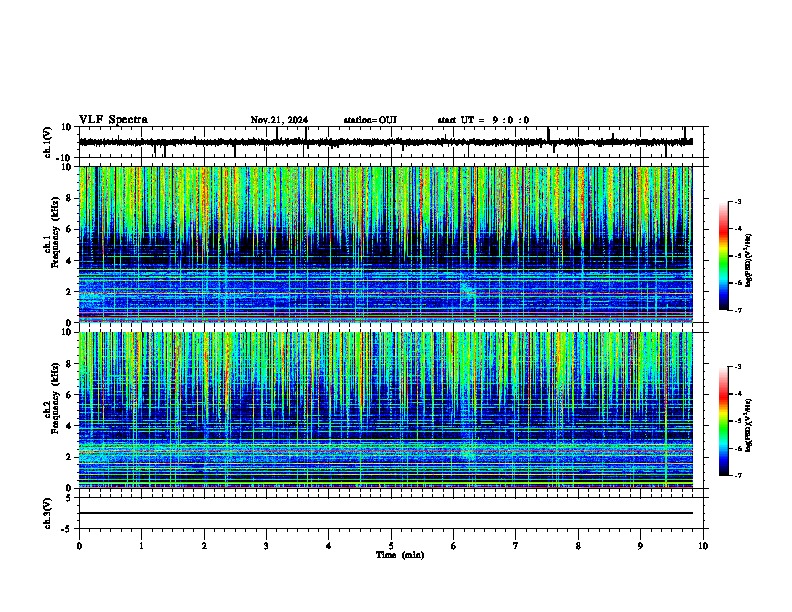Viewport: 792px width, 612px height.
Task: Click the time axis tick label '2'
Action: coord(204,546)
